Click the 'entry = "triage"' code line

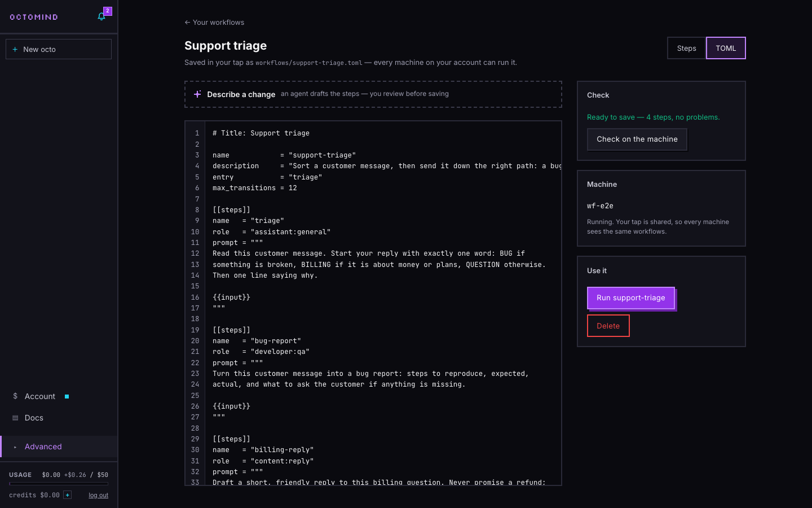pos(267,177)
